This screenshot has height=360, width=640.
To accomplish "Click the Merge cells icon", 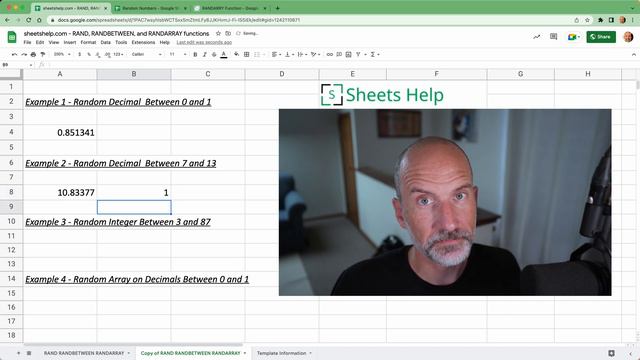I will 257,54.
